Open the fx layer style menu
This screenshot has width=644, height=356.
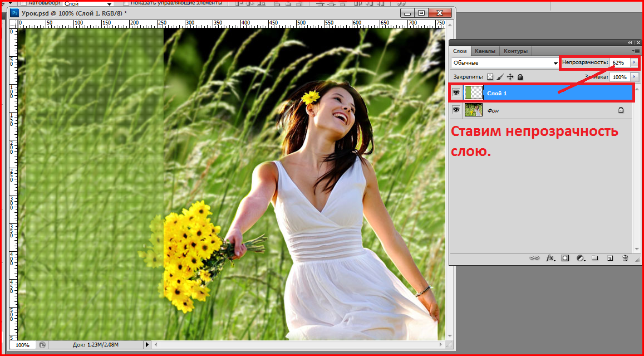pyautogui.click(x=550, y=258)
